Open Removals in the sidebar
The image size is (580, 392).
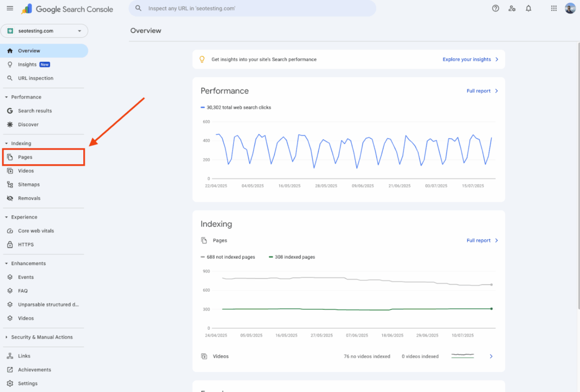(x=29, y=198)
